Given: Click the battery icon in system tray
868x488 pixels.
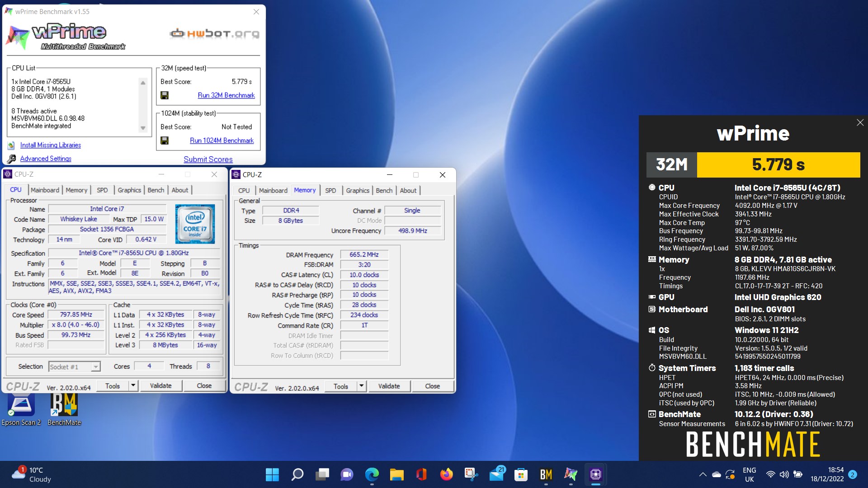Looking at the screenshot, I should coord(798,474).
